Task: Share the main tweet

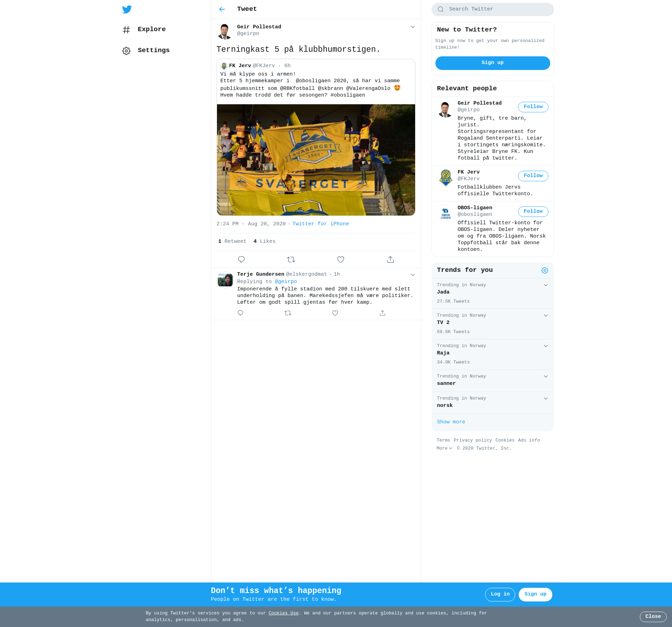Action: point(390,259)
